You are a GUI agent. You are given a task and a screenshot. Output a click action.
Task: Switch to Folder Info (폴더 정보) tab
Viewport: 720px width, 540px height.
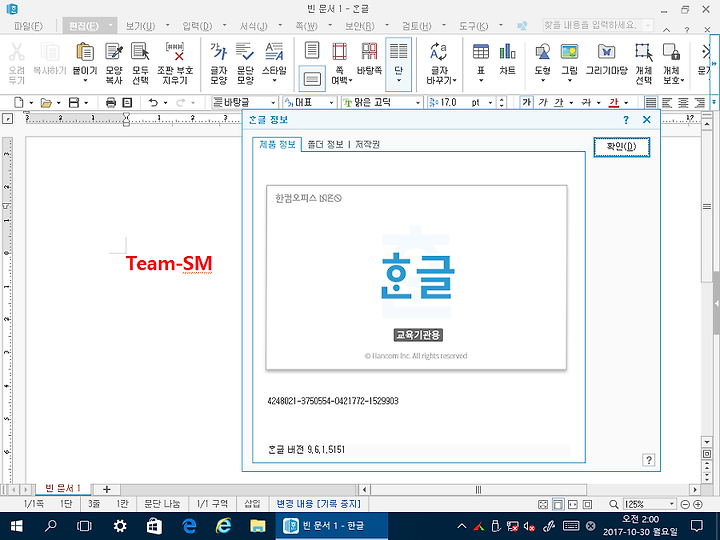tap(326, 144)
